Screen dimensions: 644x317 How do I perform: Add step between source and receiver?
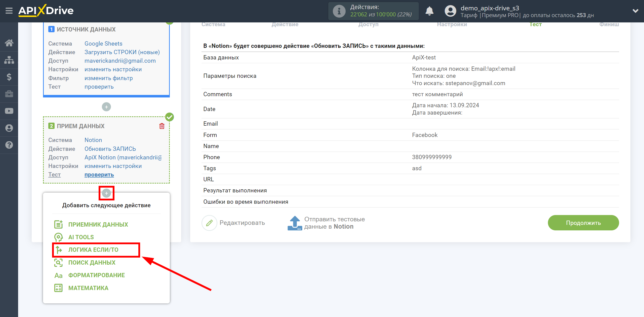[106, 107]
